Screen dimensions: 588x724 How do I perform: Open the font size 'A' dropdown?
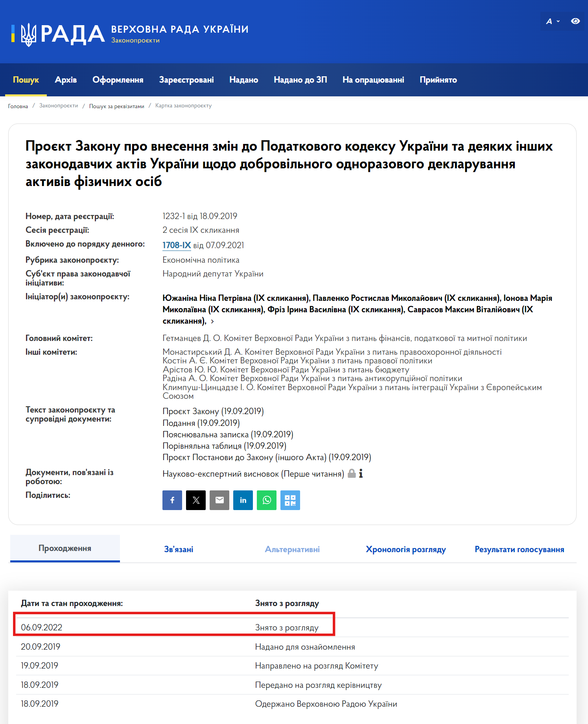[x=553, y=21]
